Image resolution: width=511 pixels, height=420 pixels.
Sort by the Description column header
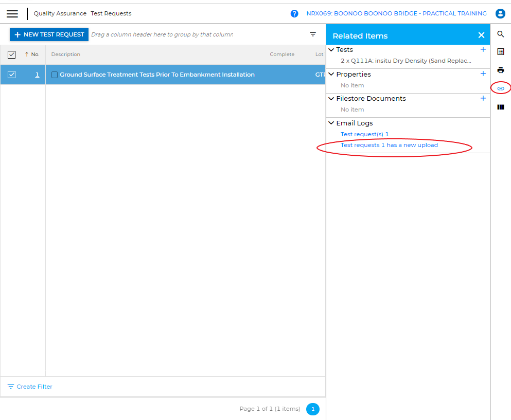pos(66,54)
